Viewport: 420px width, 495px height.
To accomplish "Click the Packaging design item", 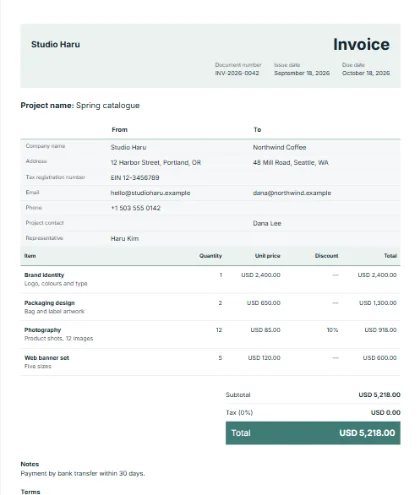I will tap(49, 303).
